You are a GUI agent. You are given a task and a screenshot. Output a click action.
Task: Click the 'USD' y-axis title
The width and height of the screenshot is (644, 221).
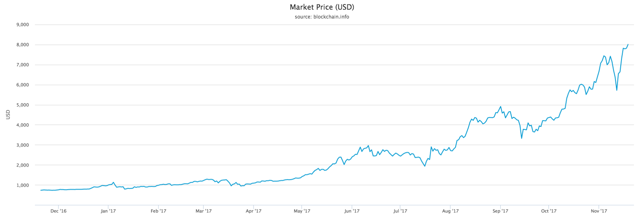click(x=8, y=115)
